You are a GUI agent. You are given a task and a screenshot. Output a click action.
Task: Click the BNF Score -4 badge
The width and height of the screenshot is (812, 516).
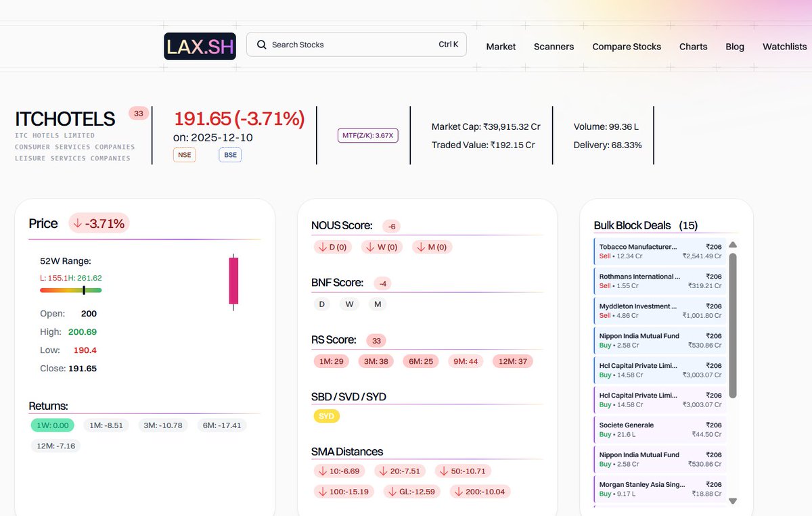click(383, 283)
